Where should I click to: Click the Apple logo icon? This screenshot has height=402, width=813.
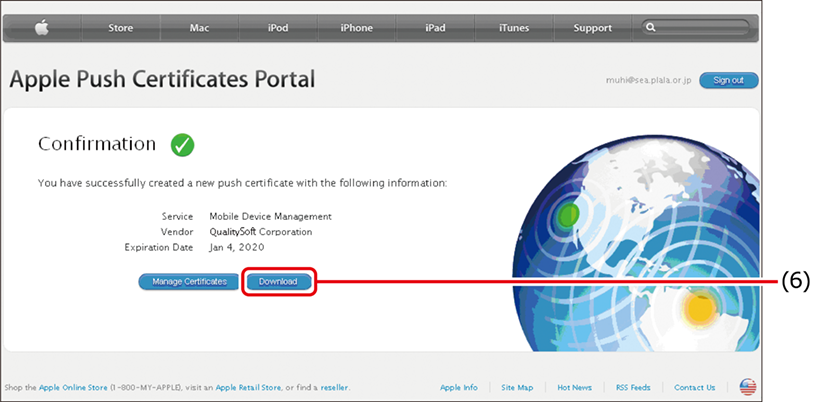[x=41, y=28]
